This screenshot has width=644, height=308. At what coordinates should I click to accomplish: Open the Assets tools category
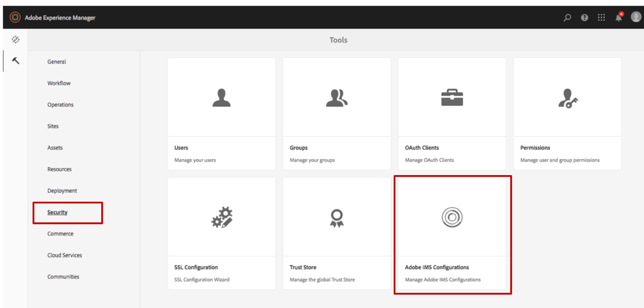(x=55, y=148)
